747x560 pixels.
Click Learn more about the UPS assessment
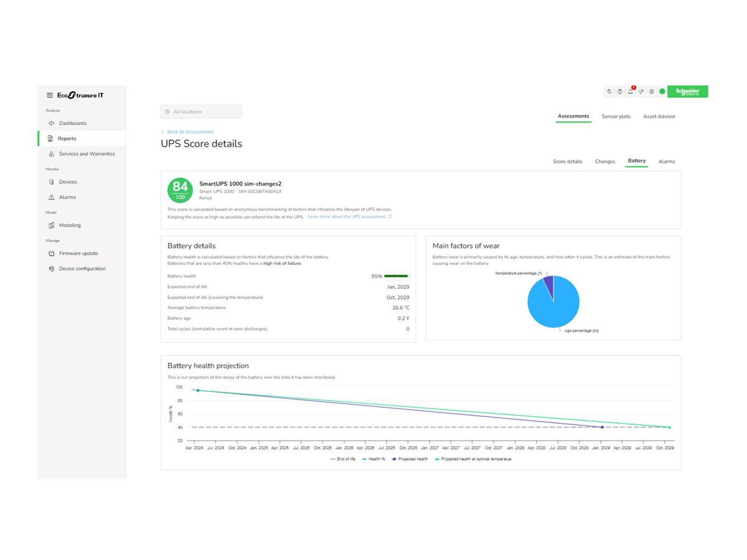pyautogui.click(x=349, y=217)
